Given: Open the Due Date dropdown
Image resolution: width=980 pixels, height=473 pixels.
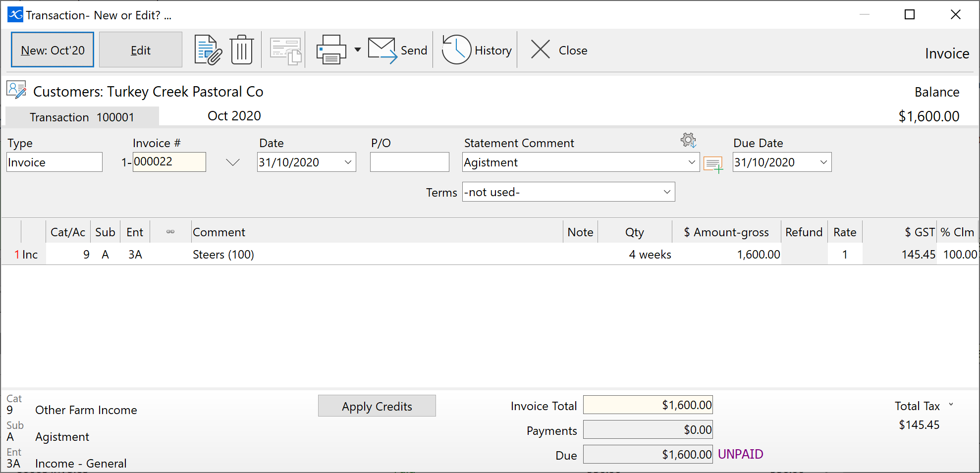Looking at the screenshot, I should coord(823,162).
